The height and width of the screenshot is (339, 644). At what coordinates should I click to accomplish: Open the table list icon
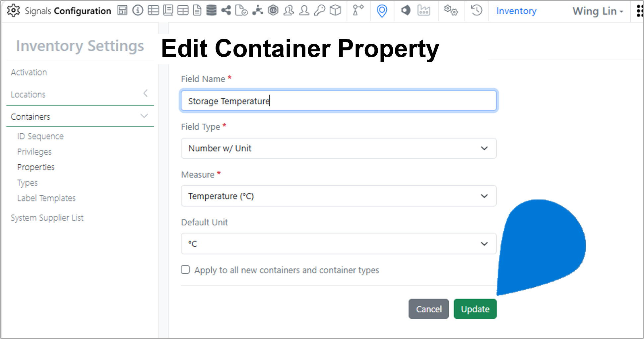tap(153, 11)
